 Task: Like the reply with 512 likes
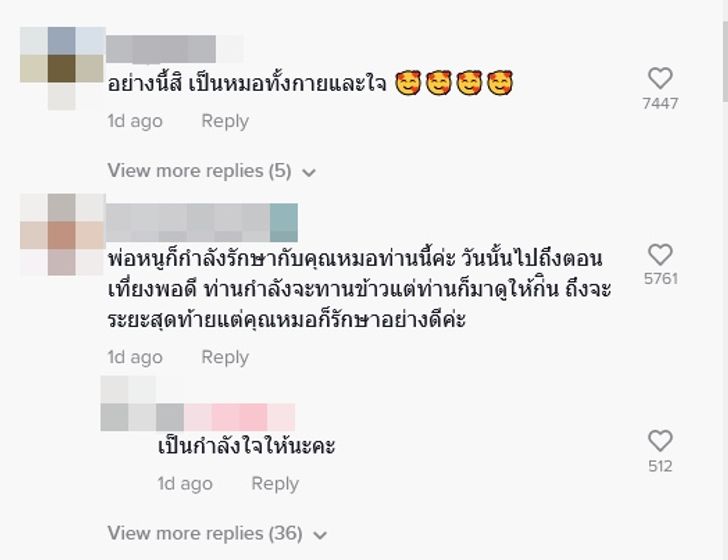pos(660,441)
